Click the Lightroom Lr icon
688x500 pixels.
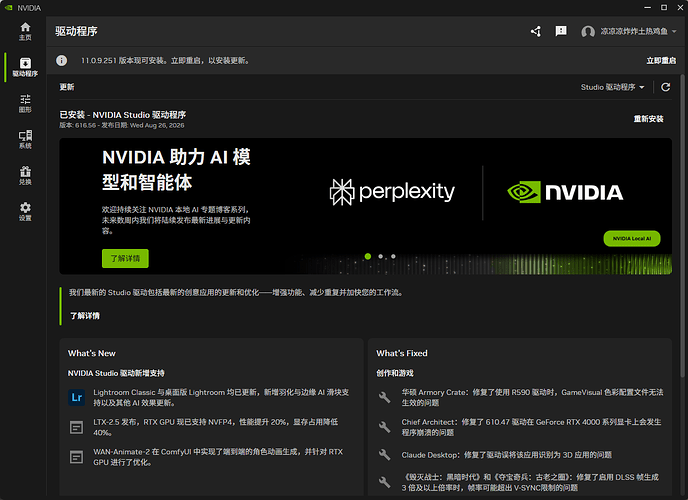76,397
